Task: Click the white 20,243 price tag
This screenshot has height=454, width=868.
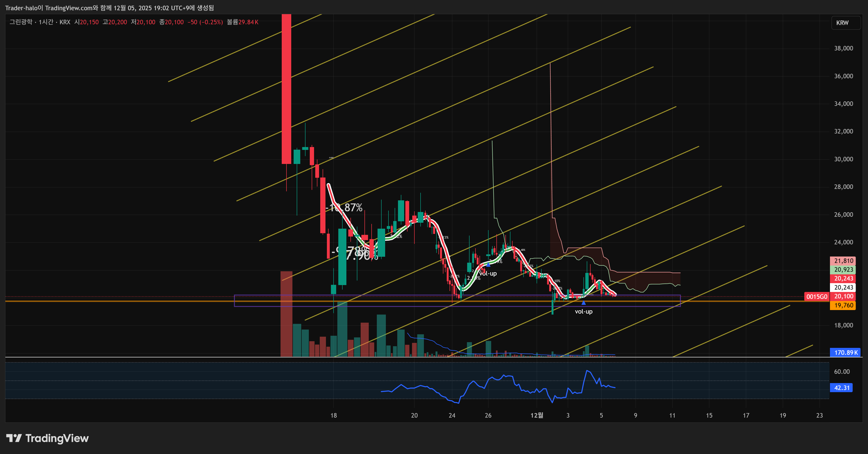Action: 843,287
